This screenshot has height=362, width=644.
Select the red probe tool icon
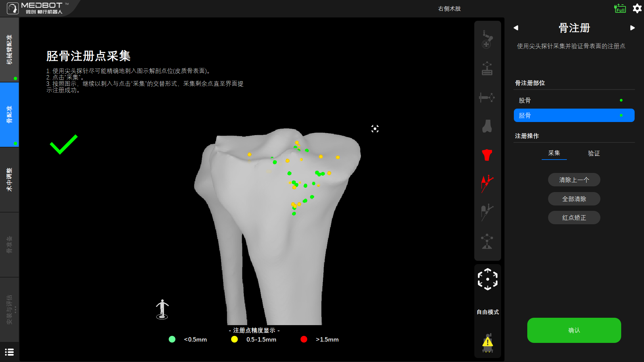coord(487,183)
